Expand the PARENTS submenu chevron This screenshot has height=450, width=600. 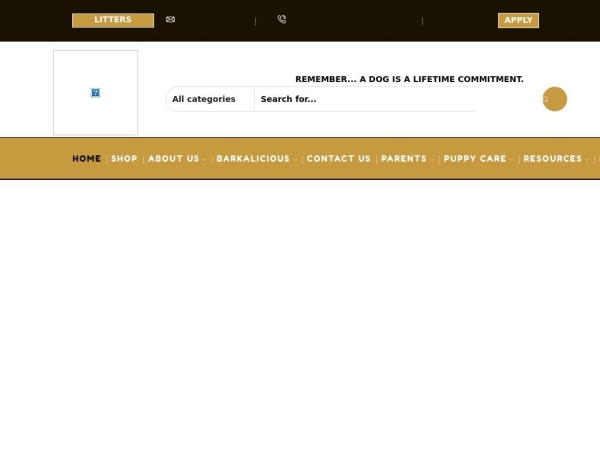pyautogui.click(x=432, y=160)
